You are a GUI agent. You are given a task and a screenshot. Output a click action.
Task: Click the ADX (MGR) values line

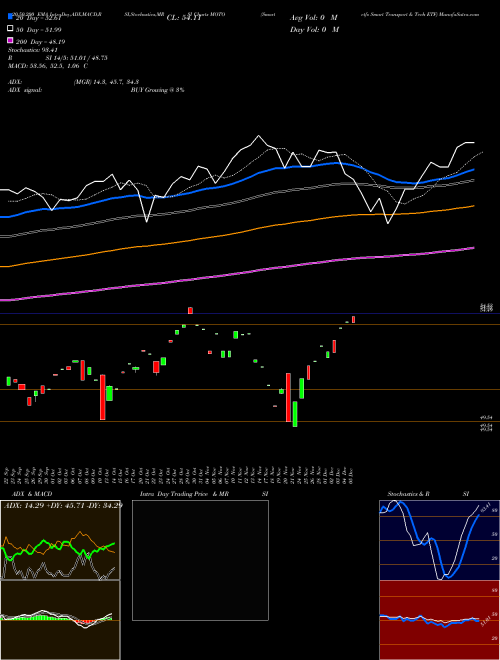point(73,82)
